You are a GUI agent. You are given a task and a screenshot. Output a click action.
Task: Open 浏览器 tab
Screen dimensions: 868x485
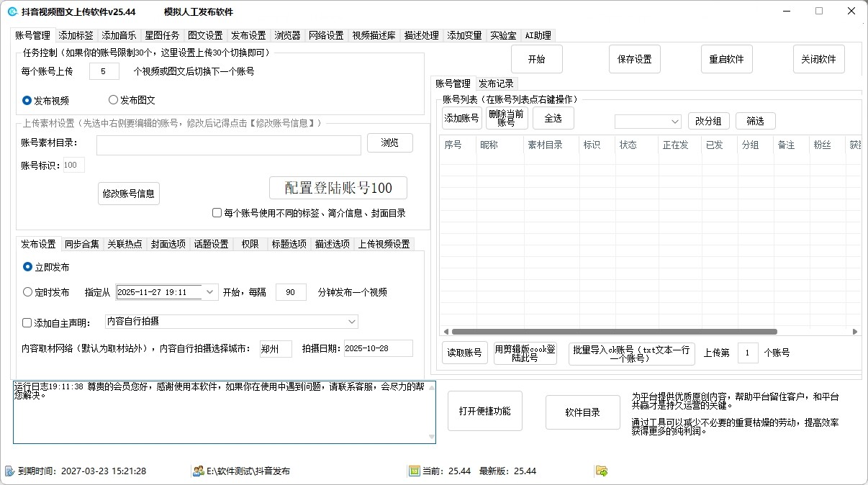click(x=287, y=35)
